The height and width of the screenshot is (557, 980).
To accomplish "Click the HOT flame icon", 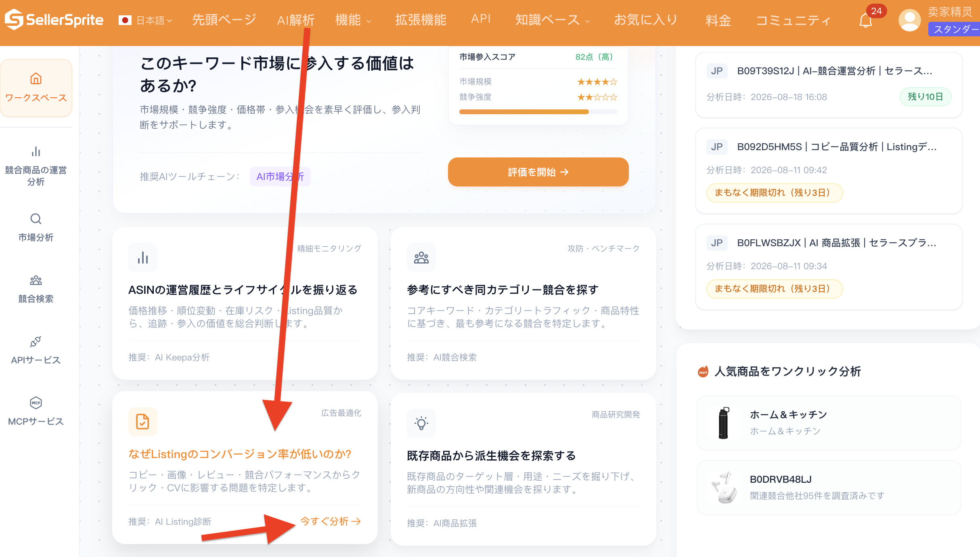I will [703, 372].
